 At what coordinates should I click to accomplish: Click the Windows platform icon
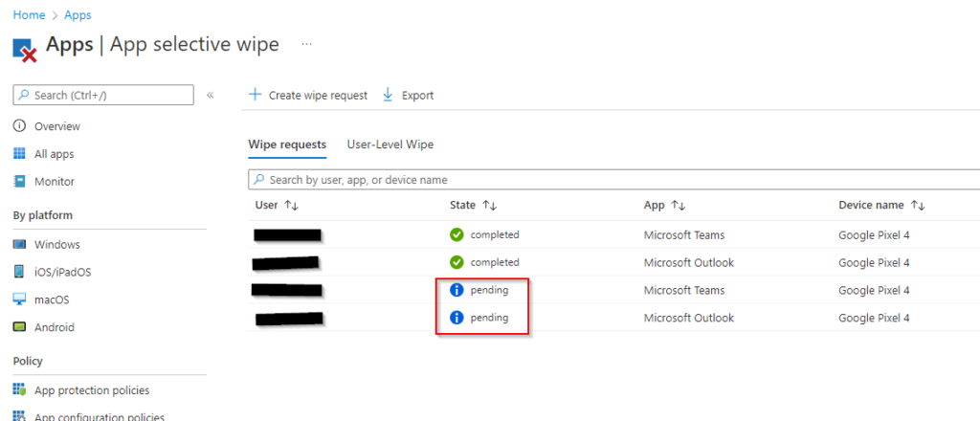[x=19, y=245]
